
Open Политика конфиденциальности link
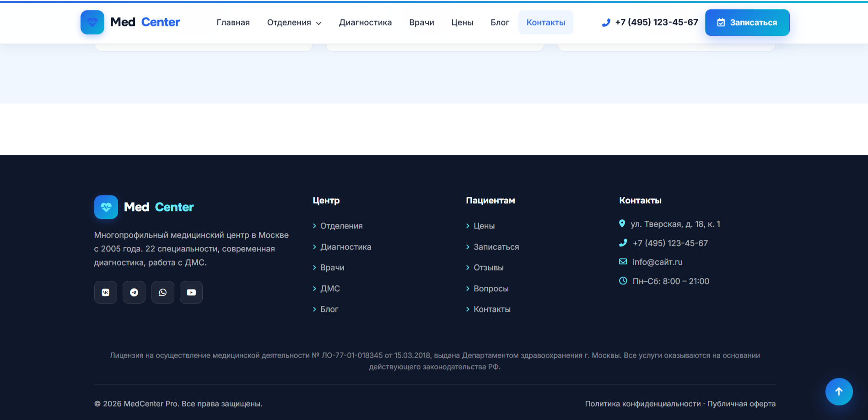coord(643,404)
